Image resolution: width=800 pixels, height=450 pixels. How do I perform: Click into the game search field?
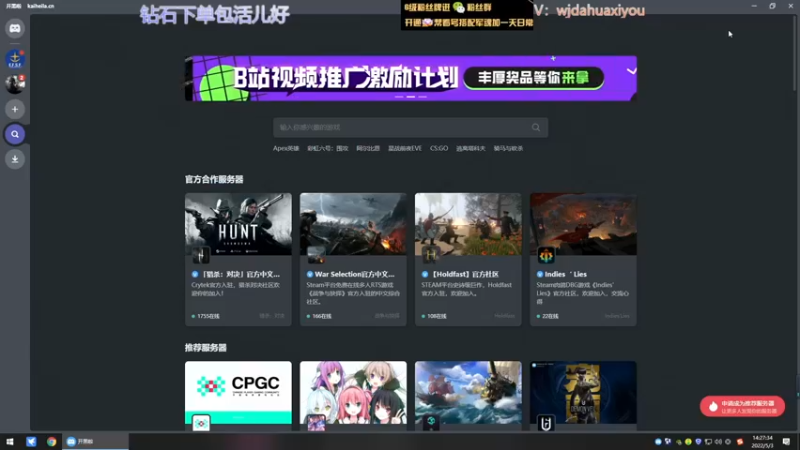(x=411, y=128)
